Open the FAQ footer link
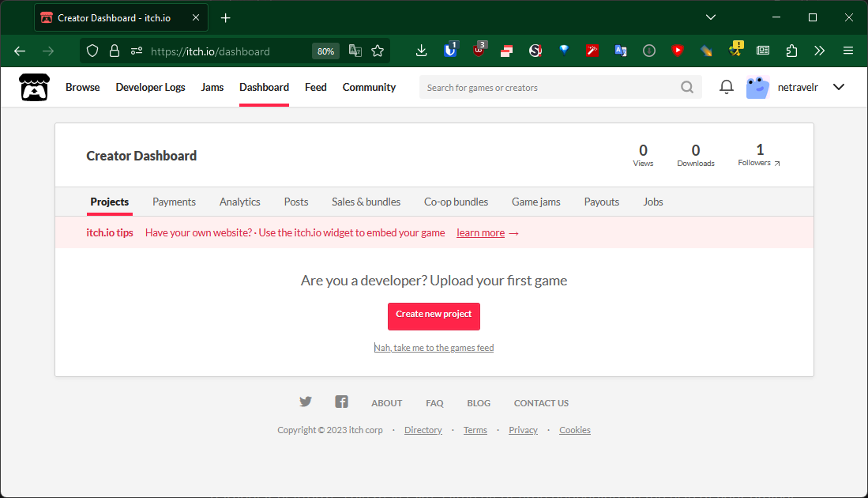 click(434, 402)
